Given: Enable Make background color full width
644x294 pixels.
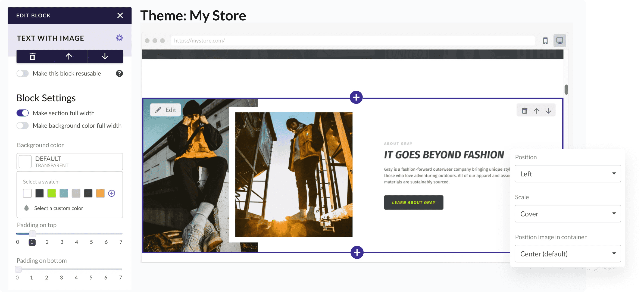Looking at the screenshot, I should [23, 126].
